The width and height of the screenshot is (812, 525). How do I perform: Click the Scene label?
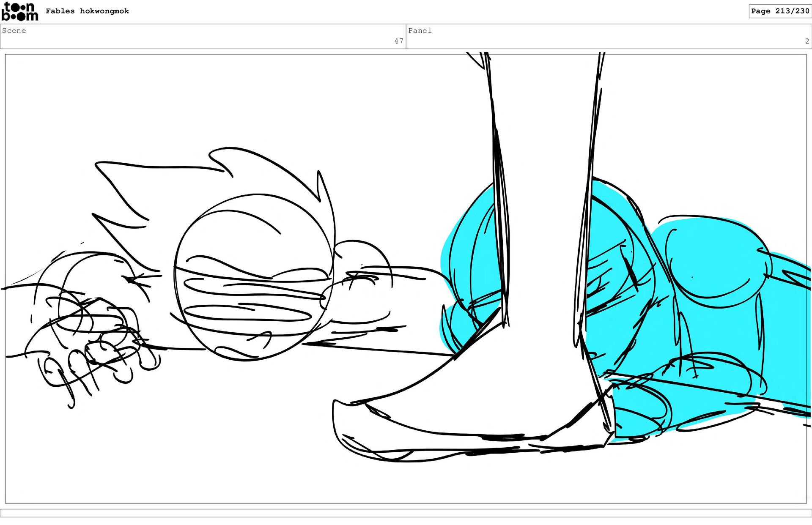tap(14, 30)
